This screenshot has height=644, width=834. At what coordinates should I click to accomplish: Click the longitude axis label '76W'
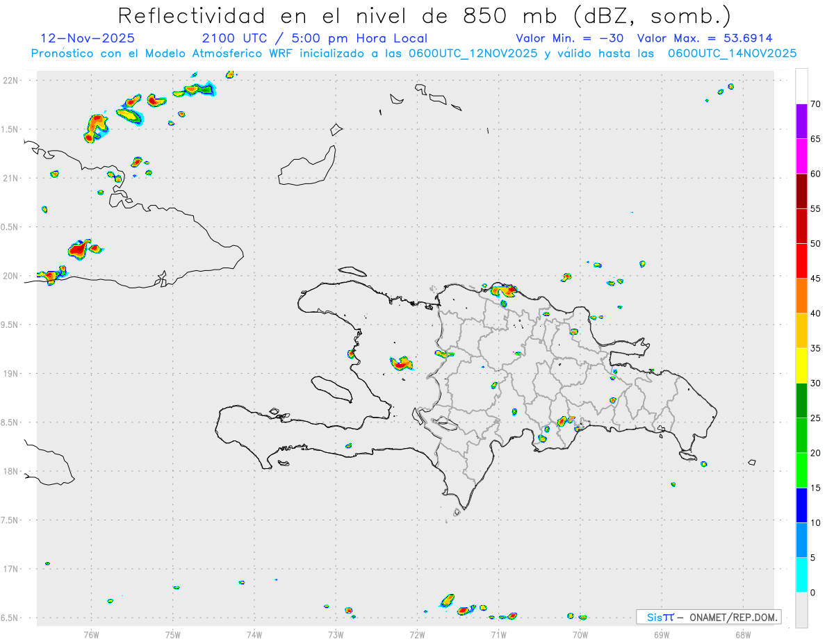(92, 634)
